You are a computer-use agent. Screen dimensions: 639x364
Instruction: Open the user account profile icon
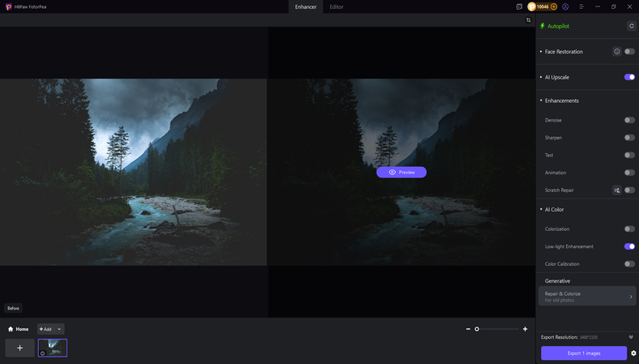tap(565, 6)
